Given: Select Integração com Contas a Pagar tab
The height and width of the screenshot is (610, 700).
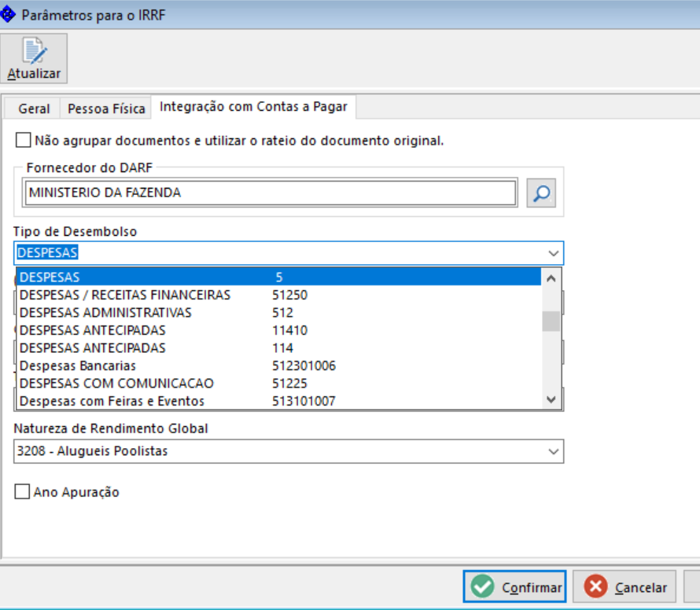Looking at the screenshot, I should [253, 107].
